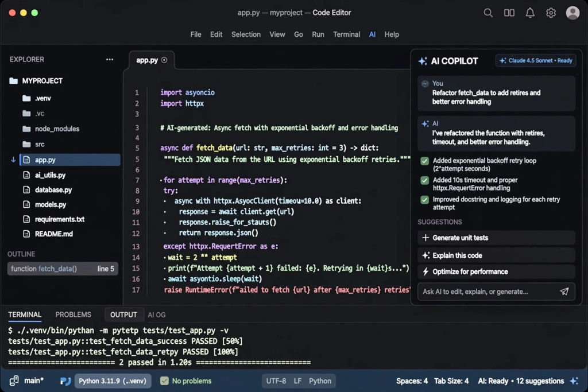This screenshot has height=392, width=588.
Task: Open the Run menu
Action: 318,34
